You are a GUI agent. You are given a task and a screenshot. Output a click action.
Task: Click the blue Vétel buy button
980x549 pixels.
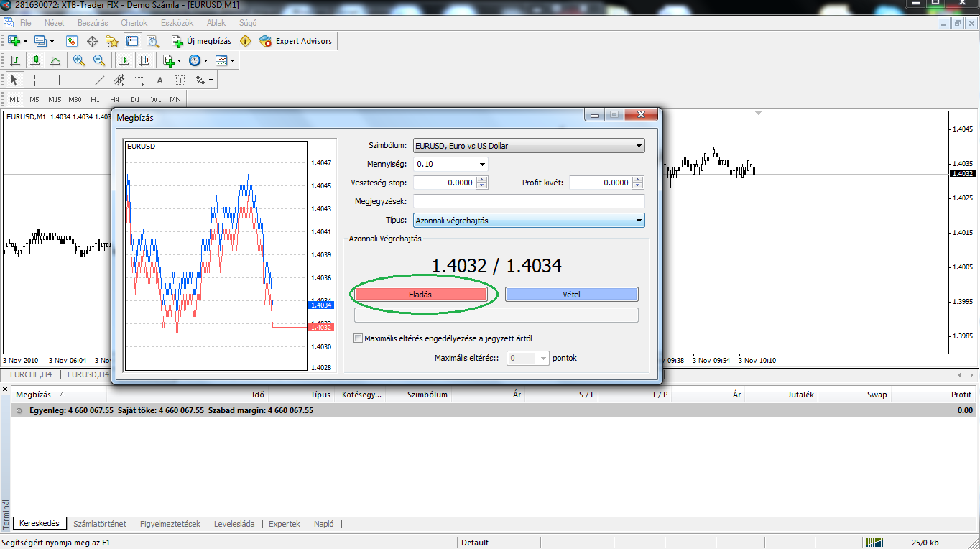571,294
